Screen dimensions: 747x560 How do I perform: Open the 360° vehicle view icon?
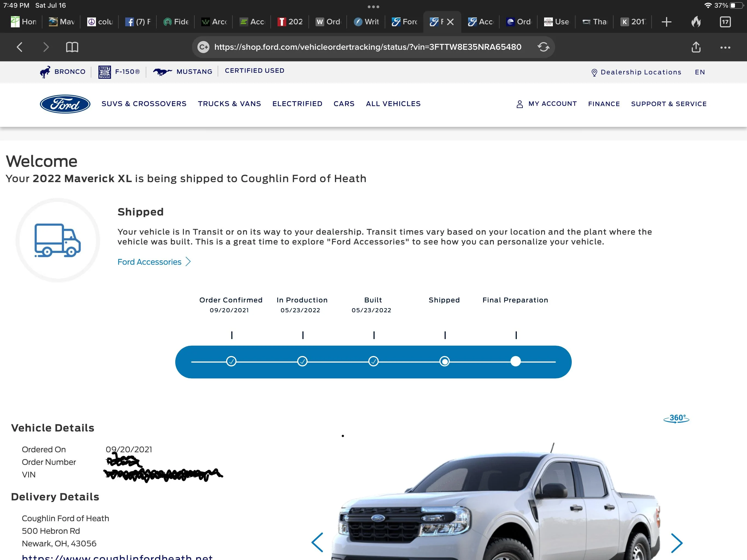tap(676, 418)
